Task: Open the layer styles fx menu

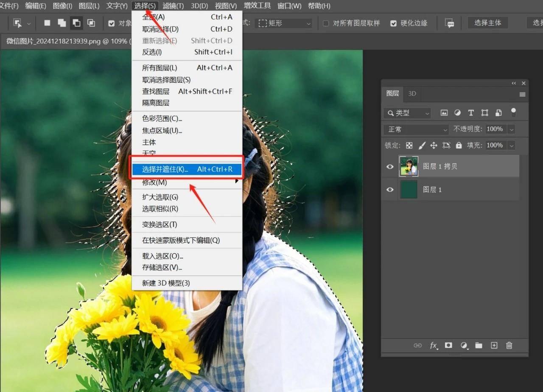Action: (433, 345)
